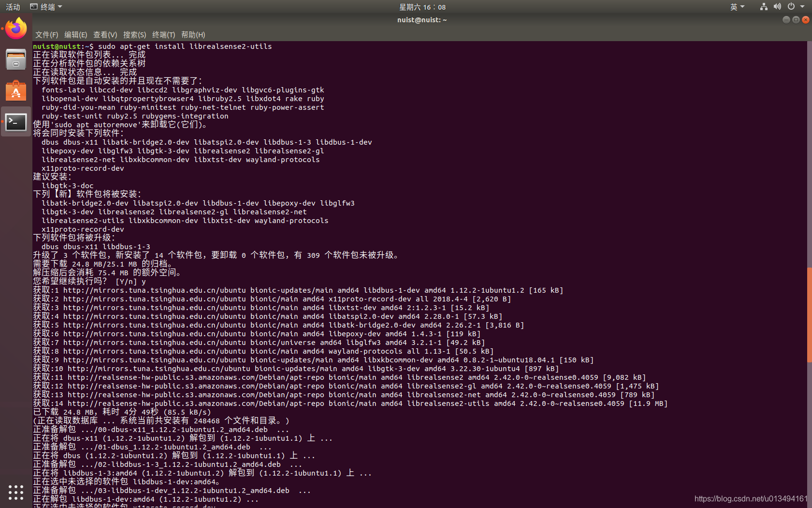Click the line starting with 获取:14 librealsense2-utils
This screenshot has height=508, width=812.
[x=350, y=403]
